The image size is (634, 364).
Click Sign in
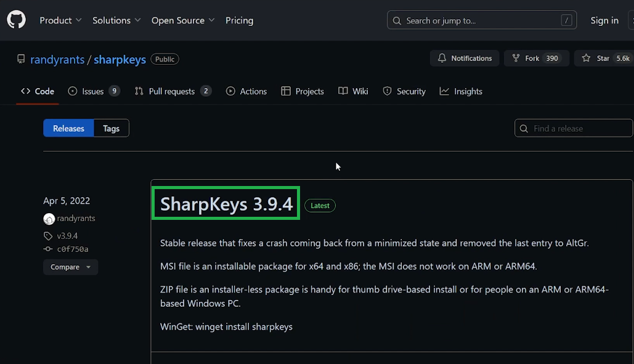(604, 20)
